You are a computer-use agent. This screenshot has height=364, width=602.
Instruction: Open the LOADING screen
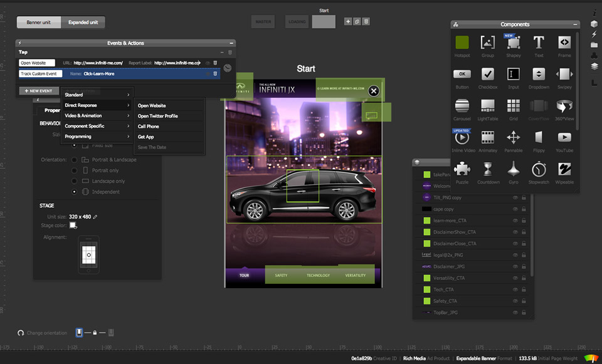[297, 22]
